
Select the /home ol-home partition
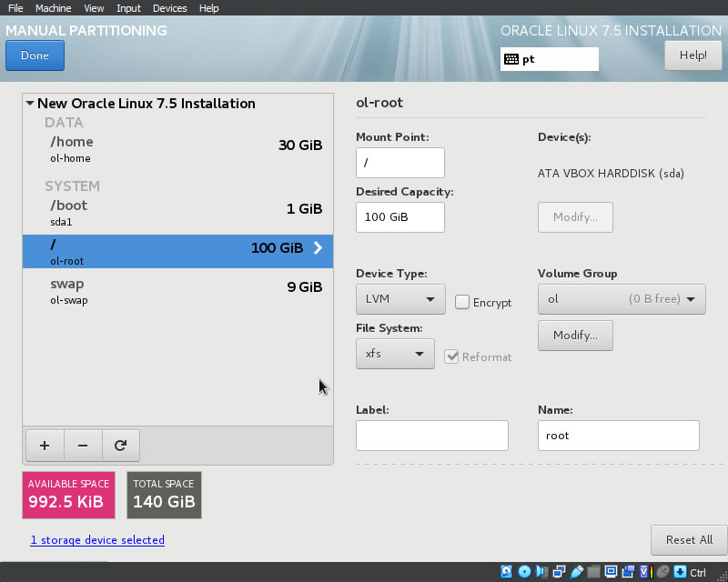tap(177, 149)
